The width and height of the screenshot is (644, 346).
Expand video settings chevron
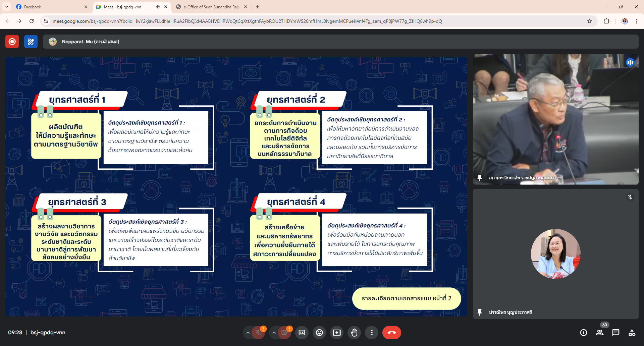(x=274, y=333)
